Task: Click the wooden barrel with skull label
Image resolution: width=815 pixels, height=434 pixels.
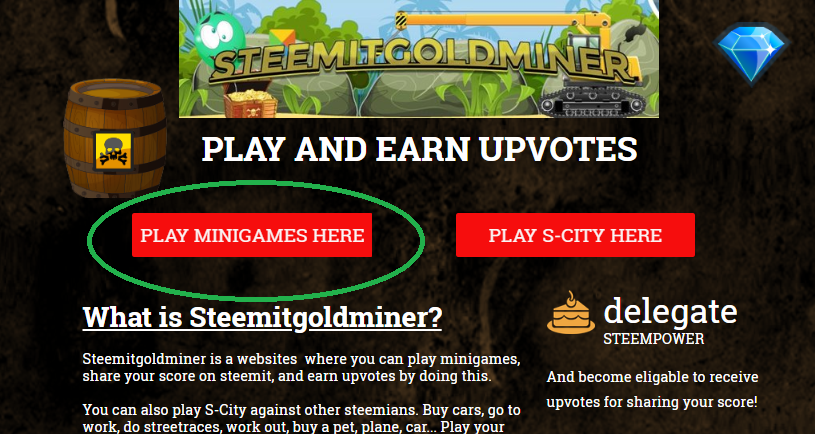Action: [115, 138]
